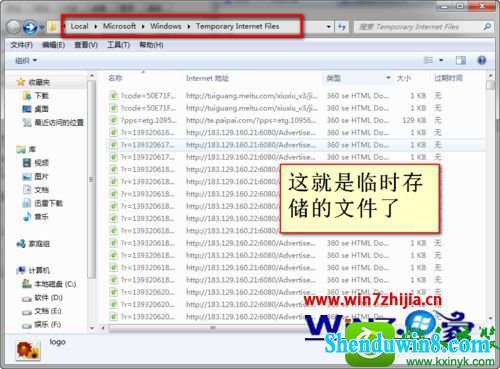Screen dimensions: 500x369
Task: Select 家庭组 in the navigation pane
Action: click(39, 244)
